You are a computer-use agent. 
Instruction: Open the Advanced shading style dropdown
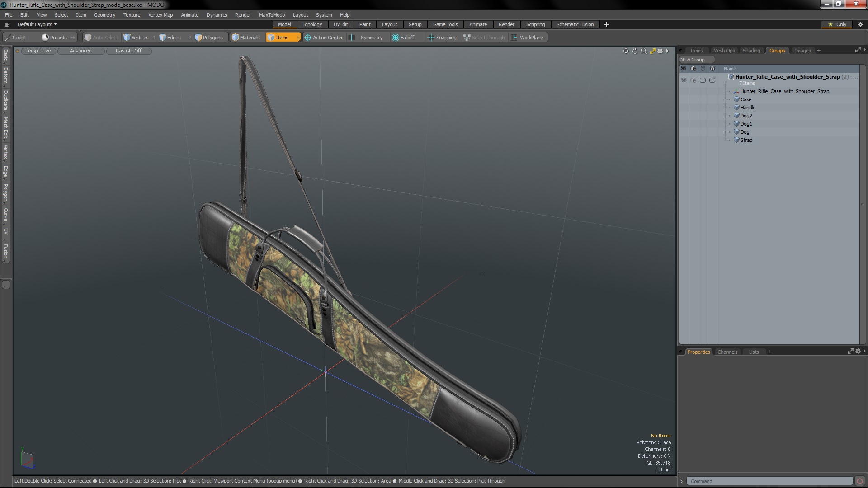coord(80,51)
